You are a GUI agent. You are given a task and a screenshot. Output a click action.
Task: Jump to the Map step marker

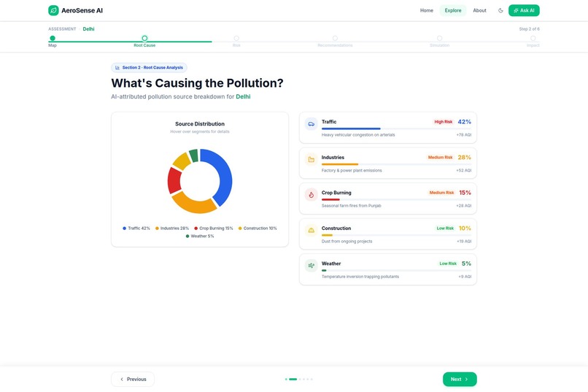coord(53,38)
